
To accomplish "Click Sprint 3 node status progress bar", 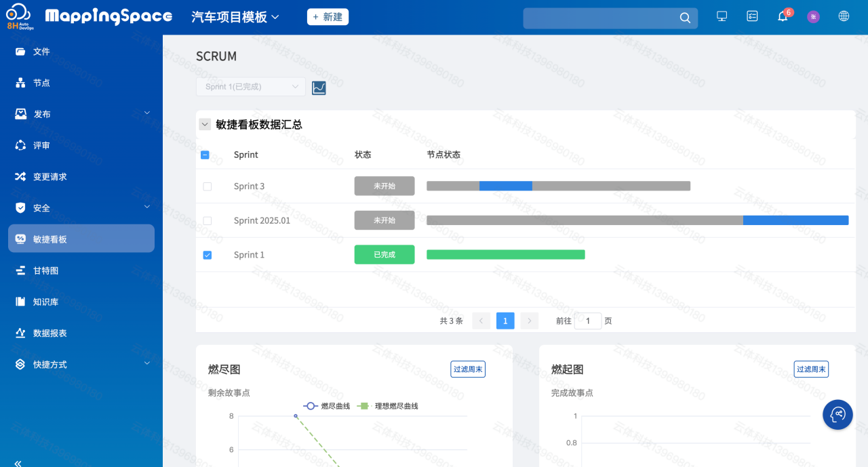I will click(x=558, y=186).
